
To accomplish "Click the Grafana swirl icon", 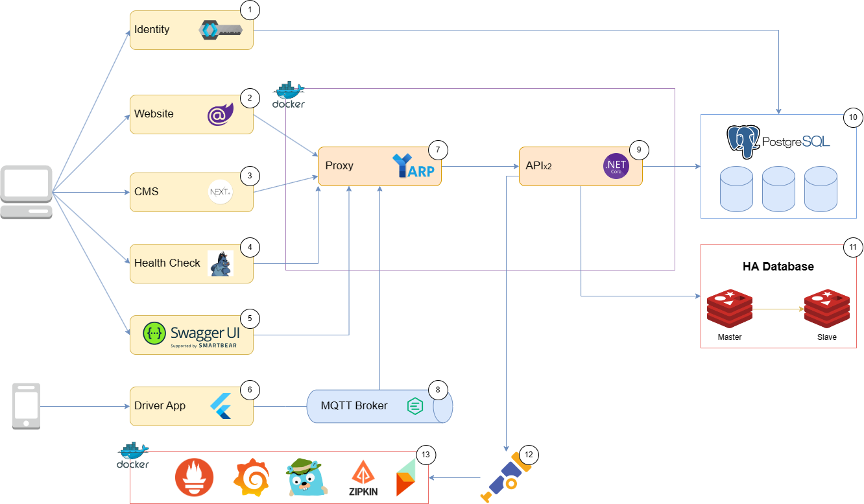I will 251,477.
